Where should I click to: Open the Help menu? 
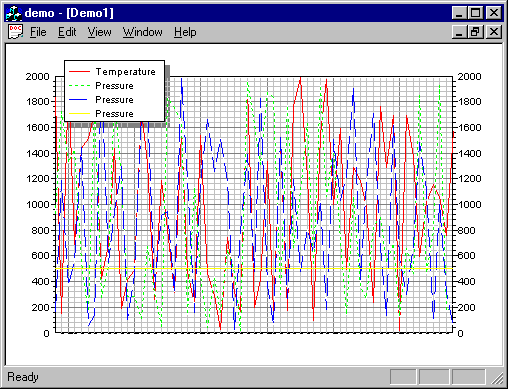(185, 32)
